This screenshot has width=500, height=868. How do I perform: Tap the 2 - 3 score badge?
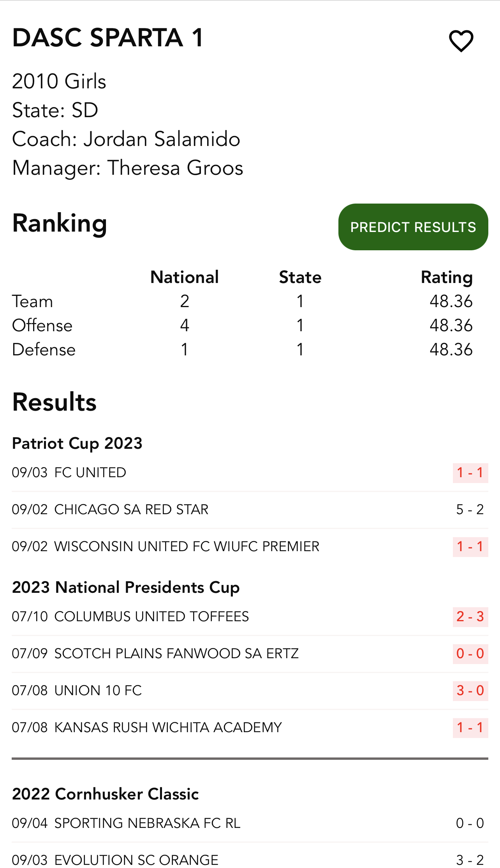click(470, 617)
